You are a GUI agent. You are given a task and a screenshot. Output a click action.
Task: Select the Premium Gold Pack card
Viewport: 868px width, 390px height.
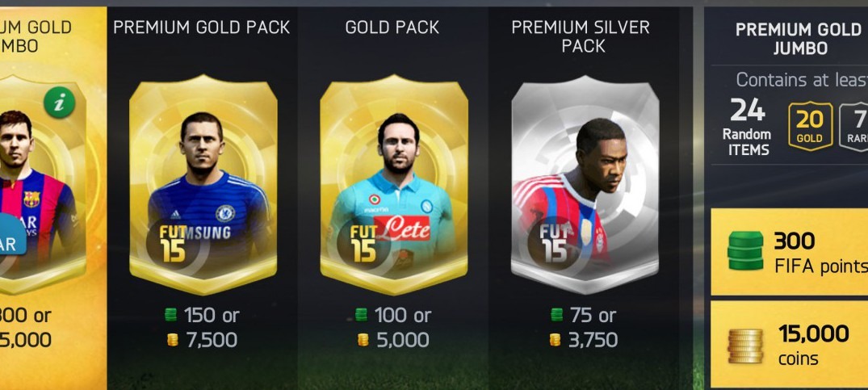coord(203,185)
